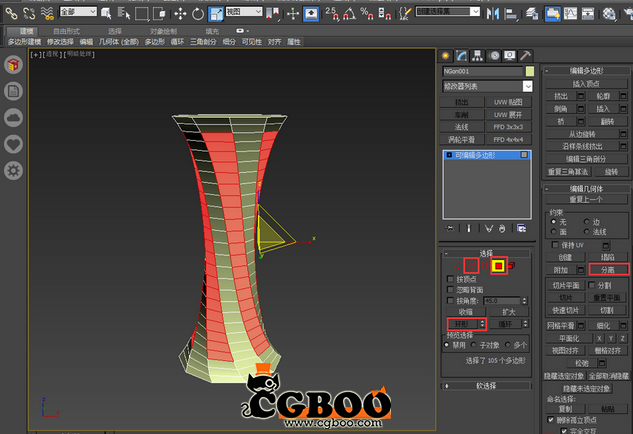
Task: Toggle 按顶点 checkbox
Action: [451, 278]
